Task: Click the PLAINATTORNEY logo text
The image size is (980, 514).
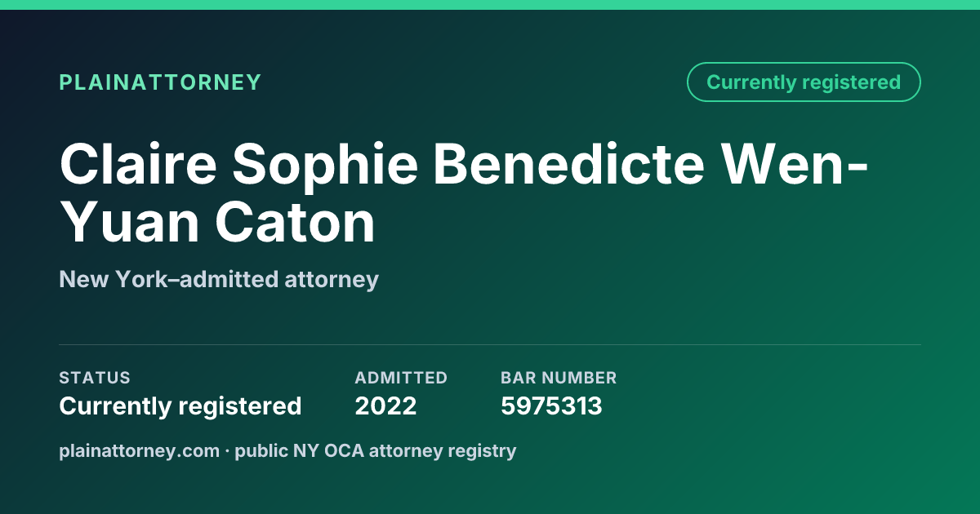Action: 160,82
